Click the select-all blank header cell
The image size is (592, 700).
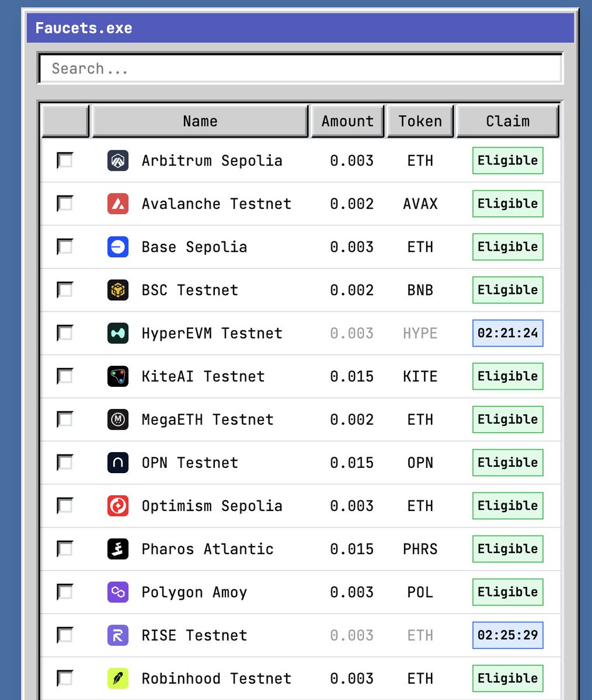pyautogui.click(x=65, y=121)
